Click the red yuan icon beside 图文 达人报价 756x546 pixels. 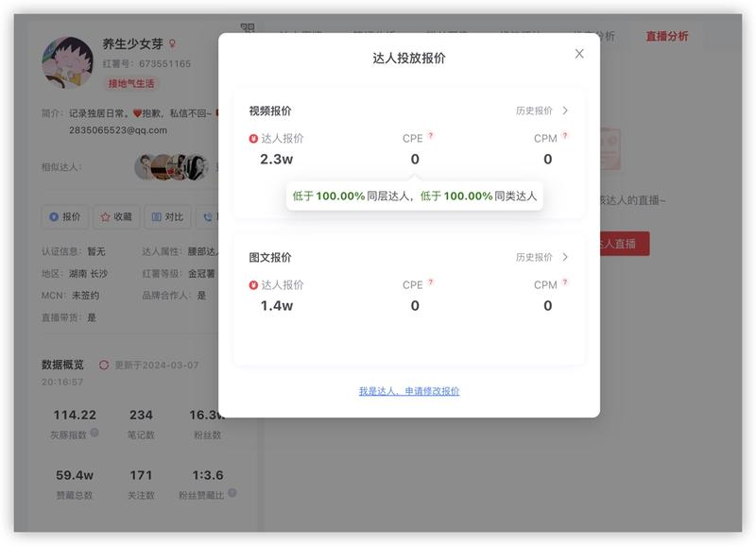coord(253,285)
